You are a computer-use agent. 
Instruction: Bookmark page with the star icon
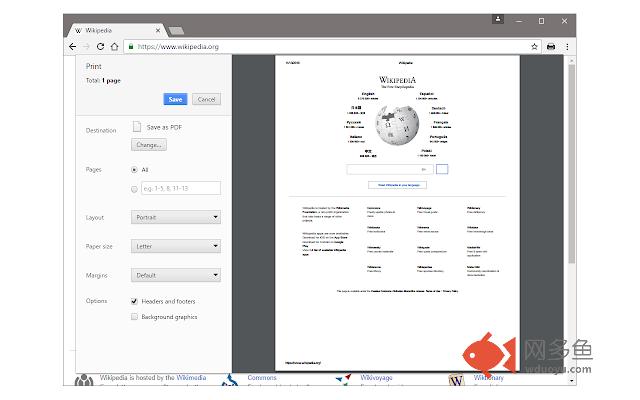pos(534,47)
